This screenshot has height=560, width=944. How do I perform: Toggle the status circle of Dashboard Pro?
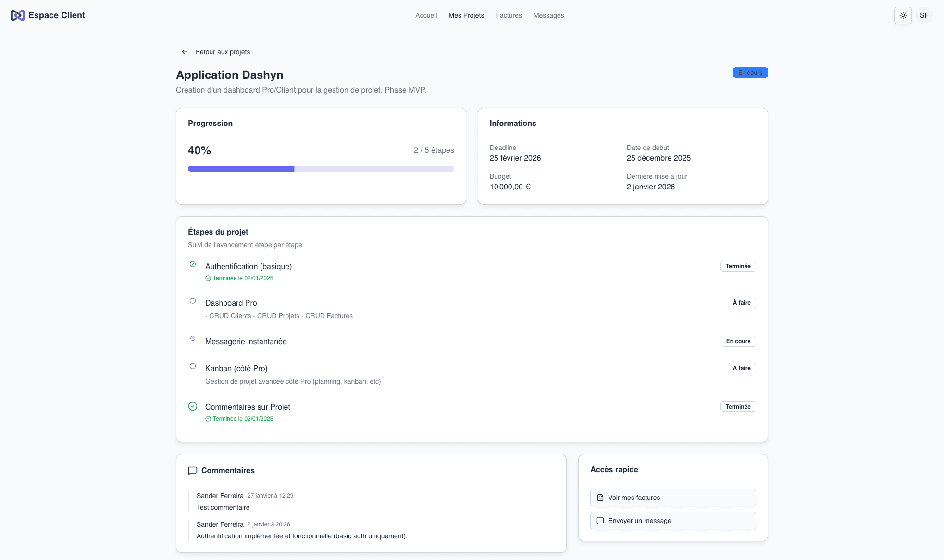pyautogui.click(x=193, y=300)
